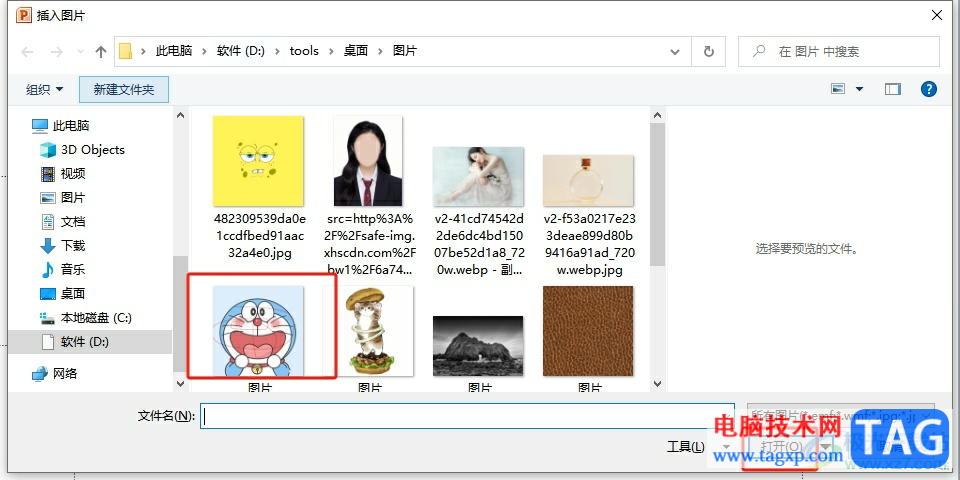Open the 3D Objects folder

tap(82, 149)
